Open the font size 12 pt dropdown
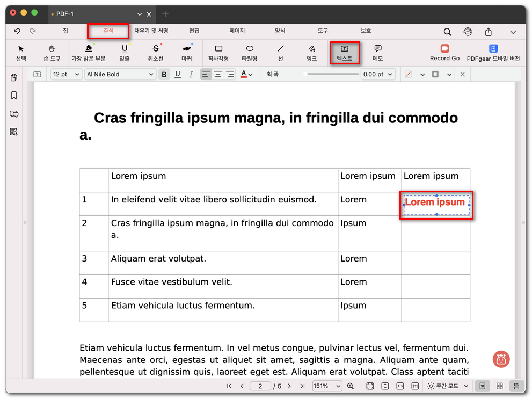This screenshot has width=532, height=399. pos(67,75)
